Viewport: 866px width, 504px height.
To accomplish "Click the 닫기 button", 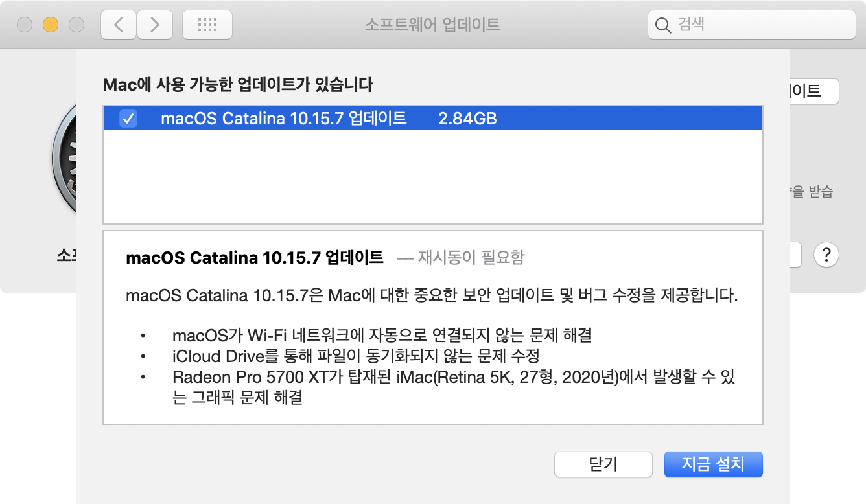I will click(x=603, y=464).
